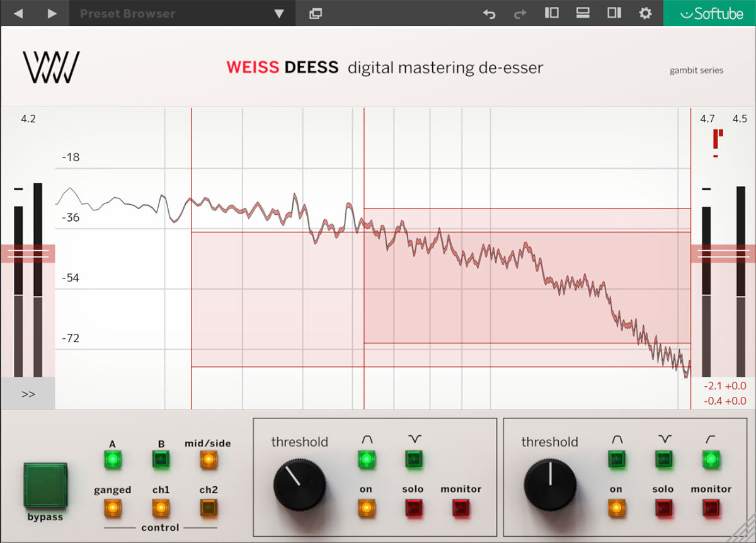Viewport: 756px width, 543px height.
Task: Select high-pass filter shape in right band
Action: click(711, 459)
